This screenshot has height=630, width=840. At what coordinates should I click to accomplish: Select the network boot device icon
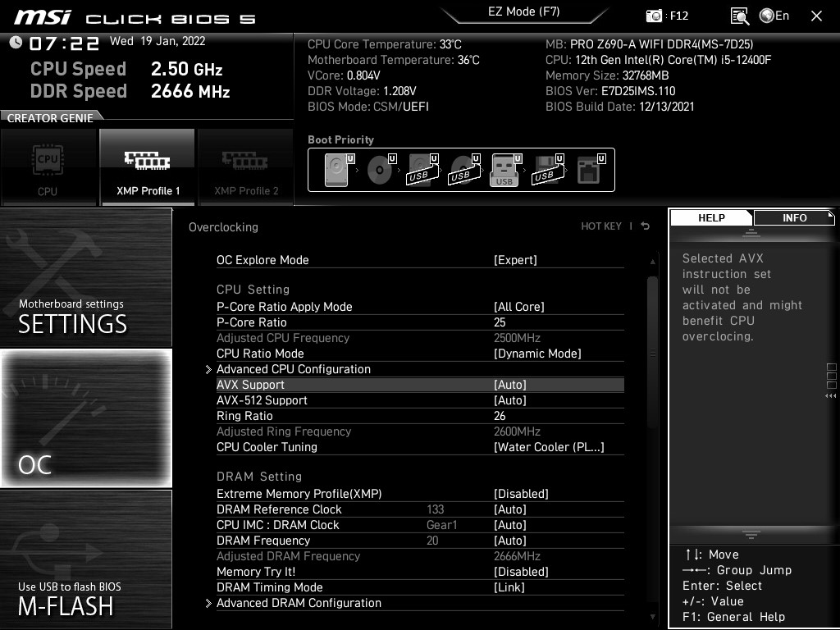[591, 170]
